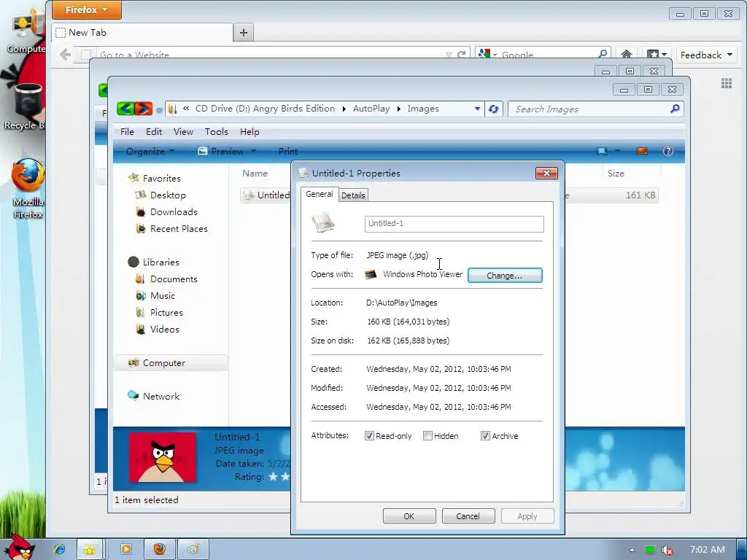Click the Angry Bird preview thumbnail
Image resolution: width=747 pixels, height=560 pixels.
(x=163, y=457)
